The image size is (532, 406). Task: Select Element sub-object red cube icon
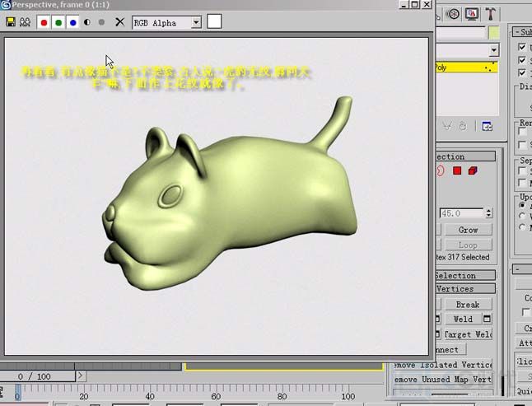pos(473,170)
